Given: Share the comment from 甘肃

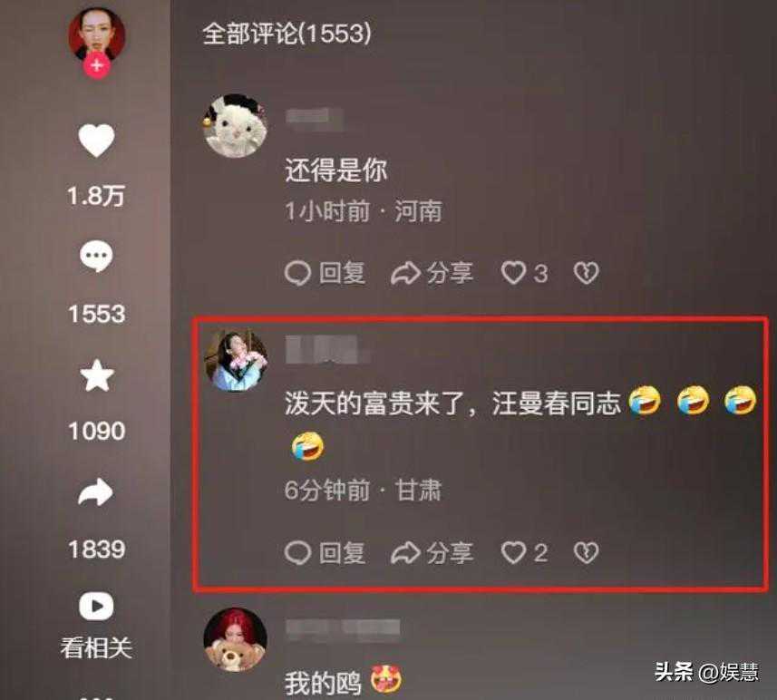Looking at the screenshot, I should pos(432,553).
